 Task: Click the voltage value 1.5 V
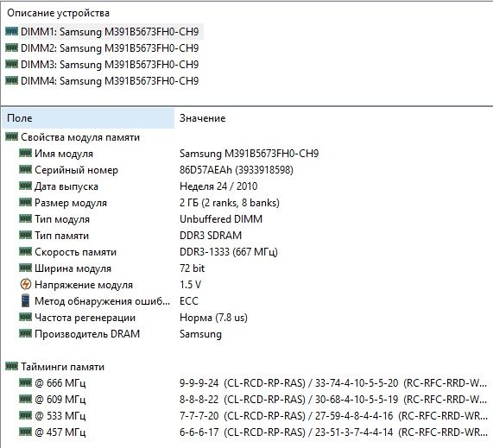click(x=190, y=285)
